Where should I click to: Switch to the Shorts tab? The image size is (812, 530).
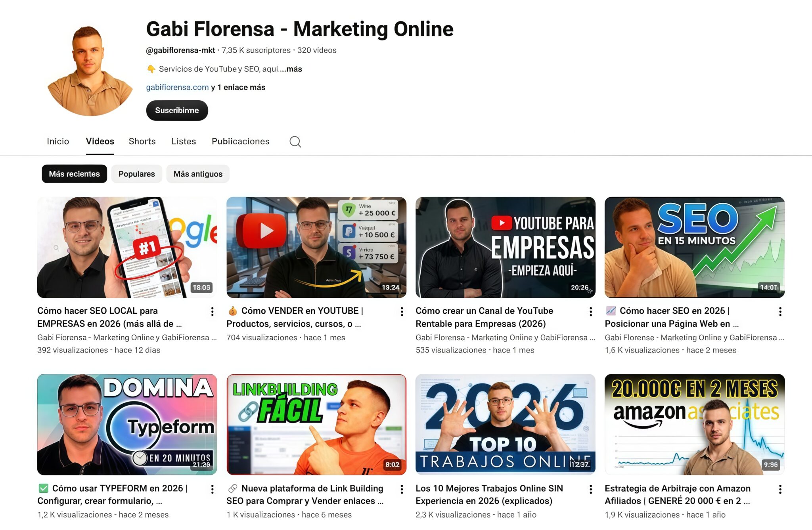click(x=142, y=141)
